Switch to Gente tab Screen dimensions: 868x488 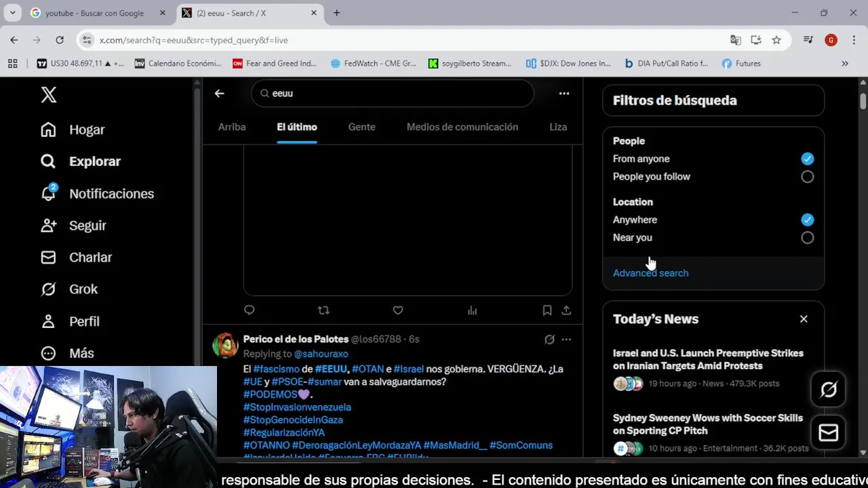[x=361, y=127]
